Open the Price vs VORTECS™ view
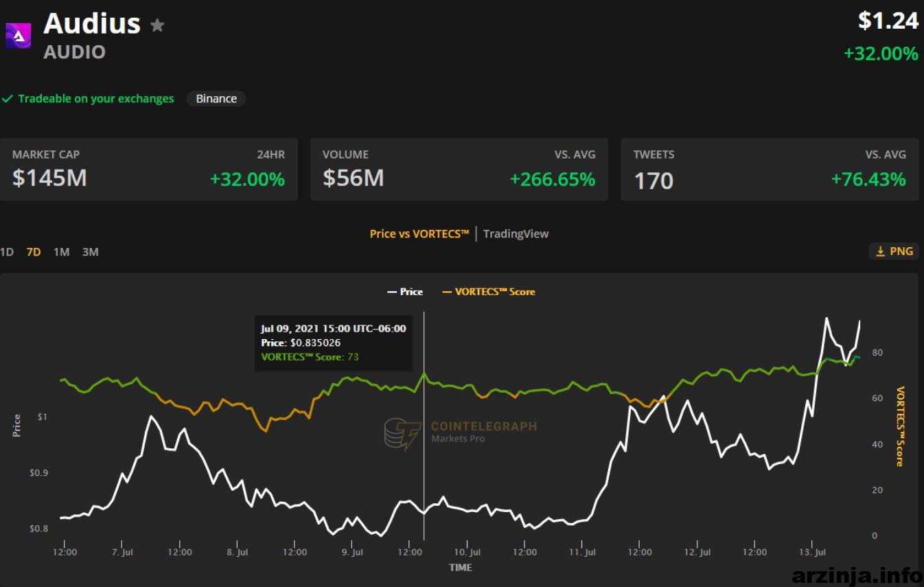924x587 pixels. tap(419, 233)
